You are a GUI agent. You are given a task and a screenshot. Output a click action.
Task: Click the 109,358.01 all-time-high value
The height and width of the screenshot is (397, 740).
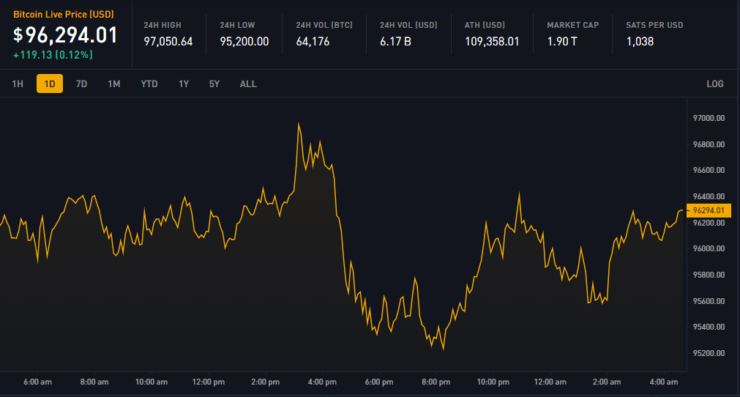tap(492, 42)
